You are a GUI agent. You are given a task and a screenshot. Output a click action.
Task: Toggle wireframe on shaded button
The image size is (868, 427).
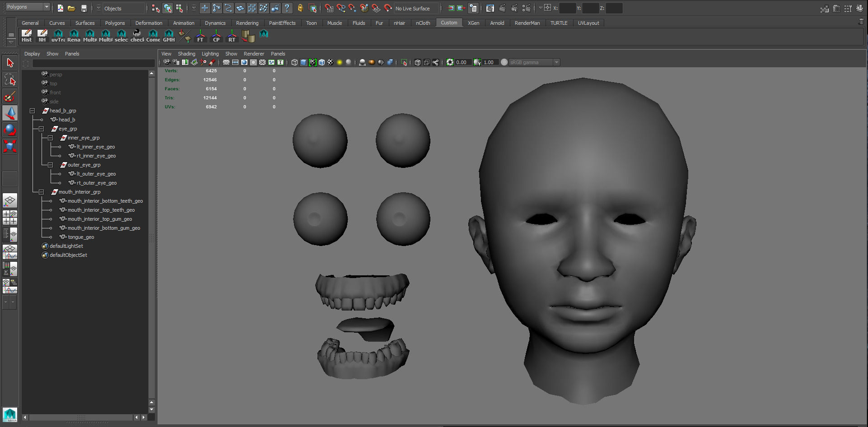coord(322,62)
